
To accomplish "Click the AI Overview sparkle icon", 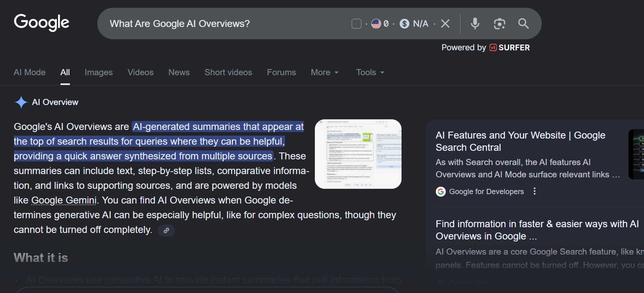I will [x=21, y=102].
